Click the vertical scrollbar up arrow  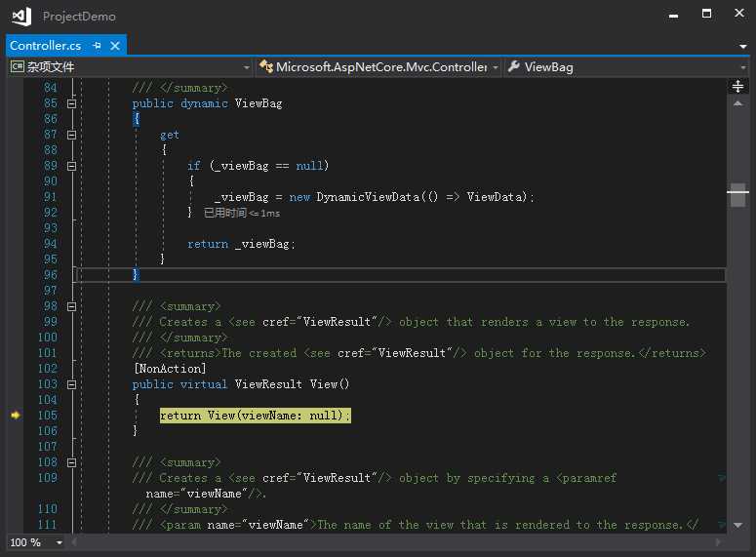coord(737,103)
